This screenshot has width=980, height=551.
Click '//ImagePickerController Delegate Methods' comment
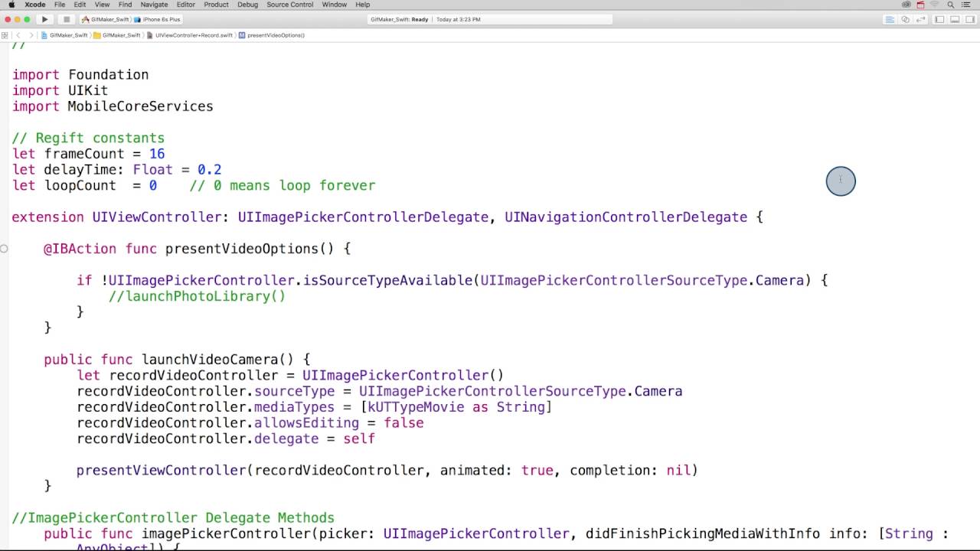point(173,518)
